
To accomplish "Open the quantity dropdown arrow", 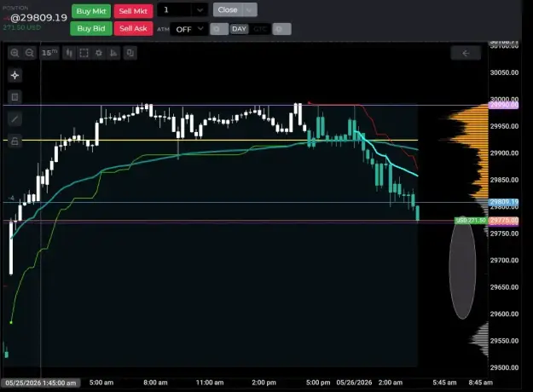I will click(x=200, y=10).
